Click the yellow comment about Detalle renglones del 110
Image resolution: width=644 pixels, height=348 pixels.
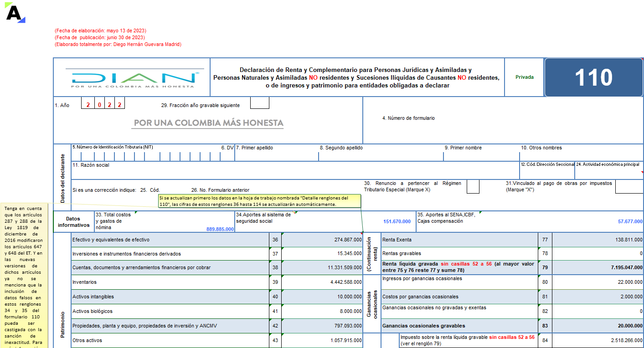tap(259, 201)
